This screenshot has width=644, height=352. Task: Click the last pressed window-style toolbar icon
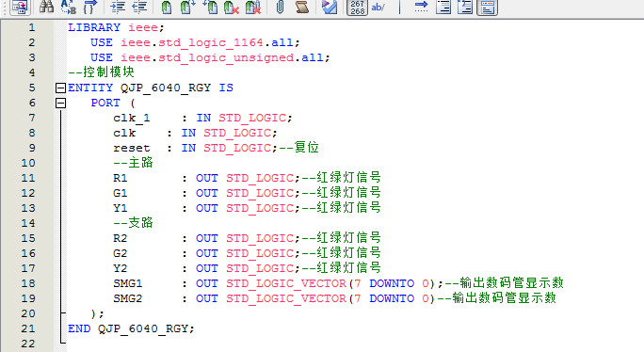[488, 8]
